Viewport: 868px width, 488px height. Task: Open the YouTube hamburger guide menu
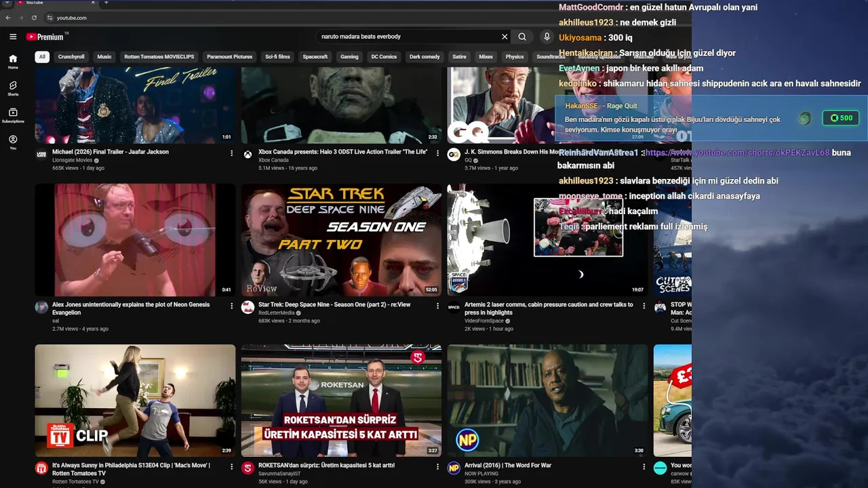pos(13,37)
